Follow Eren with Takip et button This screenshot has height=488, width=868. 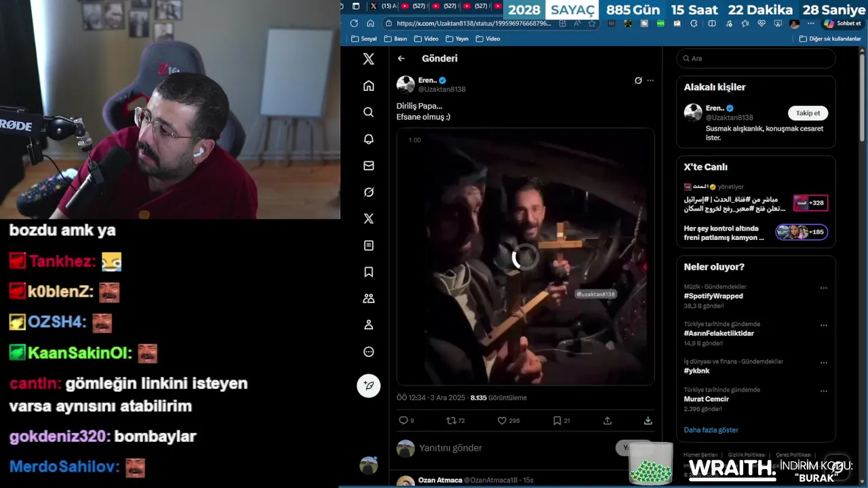tap(808, 113)
